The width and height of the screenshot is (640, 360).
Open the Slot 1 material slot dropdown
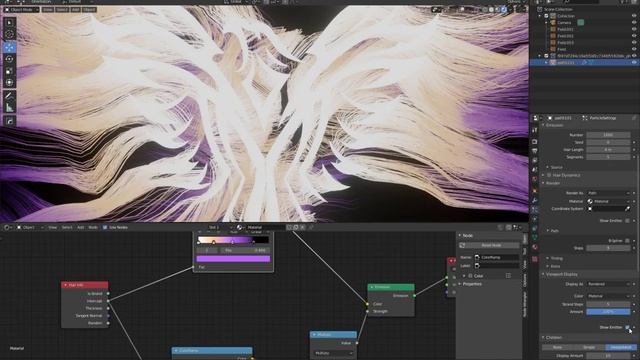[x=220, y=227]
